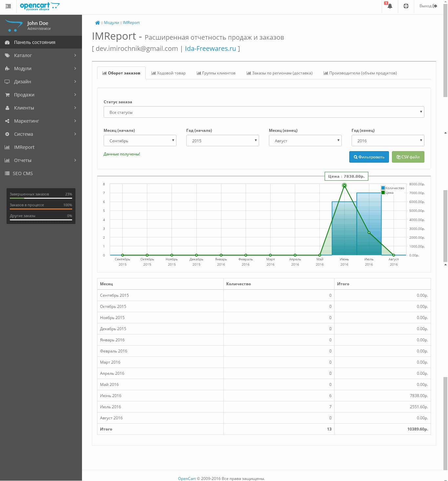Expand the Каталог menu chevron

75,55
